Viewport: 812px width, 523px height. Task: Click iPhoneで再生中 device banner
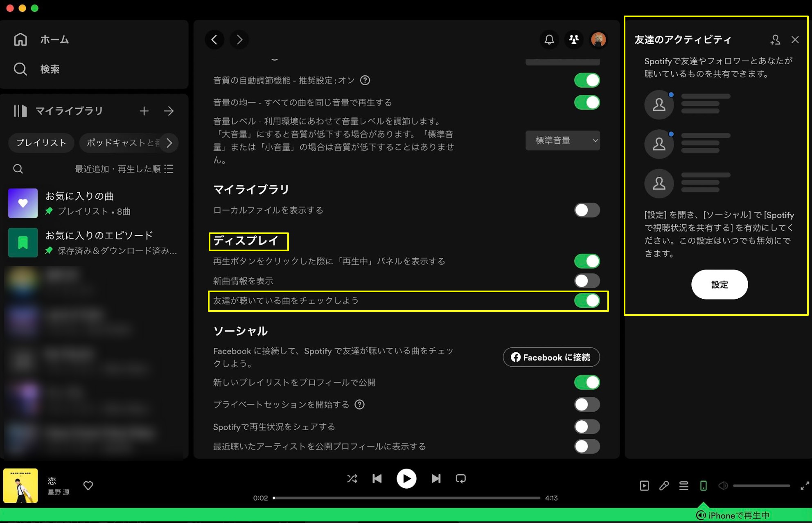click(x=733, y=515)
